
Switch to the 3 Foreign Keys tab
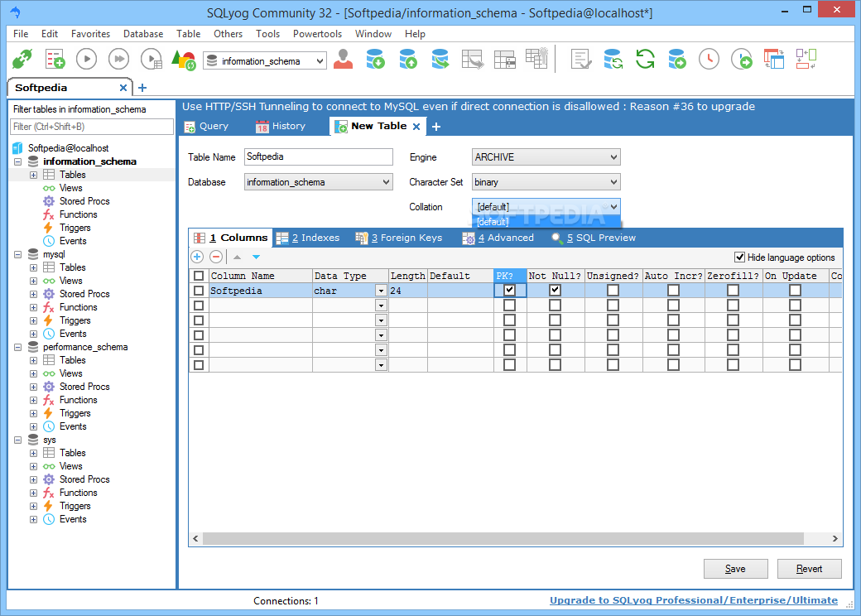tap(399, 238)
